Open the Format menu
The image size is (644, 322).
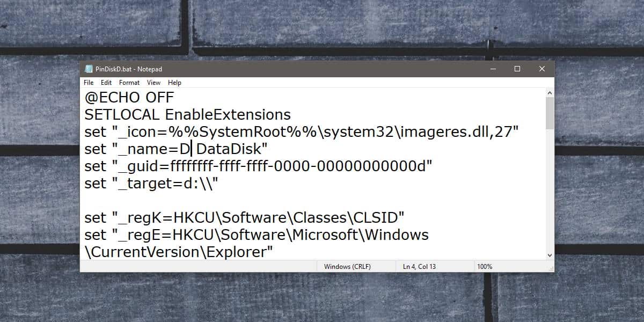tap(129, 83)
